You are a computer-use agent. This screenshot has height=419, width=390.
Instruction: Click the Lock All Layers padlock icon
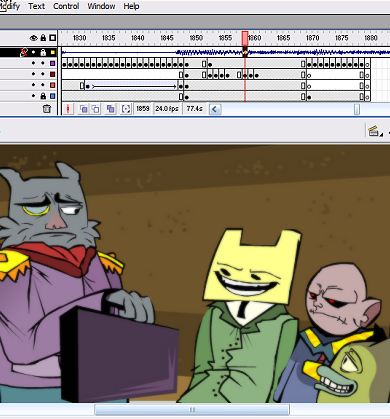pyautogui.click(x=43, y=38)
